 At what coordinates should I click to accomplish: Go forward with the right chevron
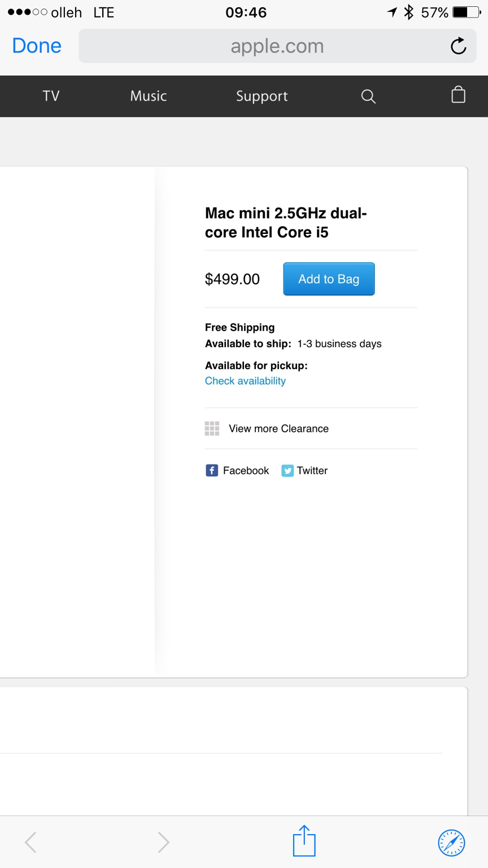click(164, 842)
